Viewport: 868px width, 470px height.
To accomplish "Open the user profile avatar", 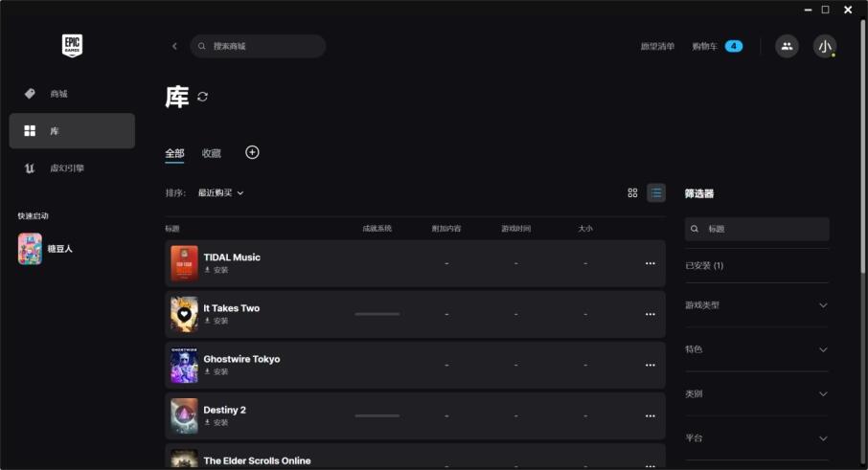I will [x=824, y=46].
